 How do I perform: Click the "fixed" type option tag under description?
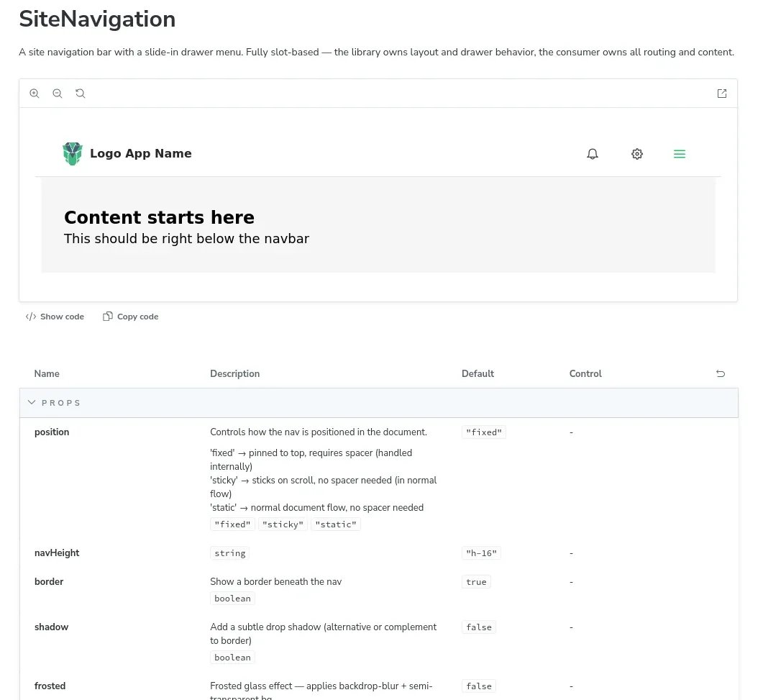[x=232, y=524]
